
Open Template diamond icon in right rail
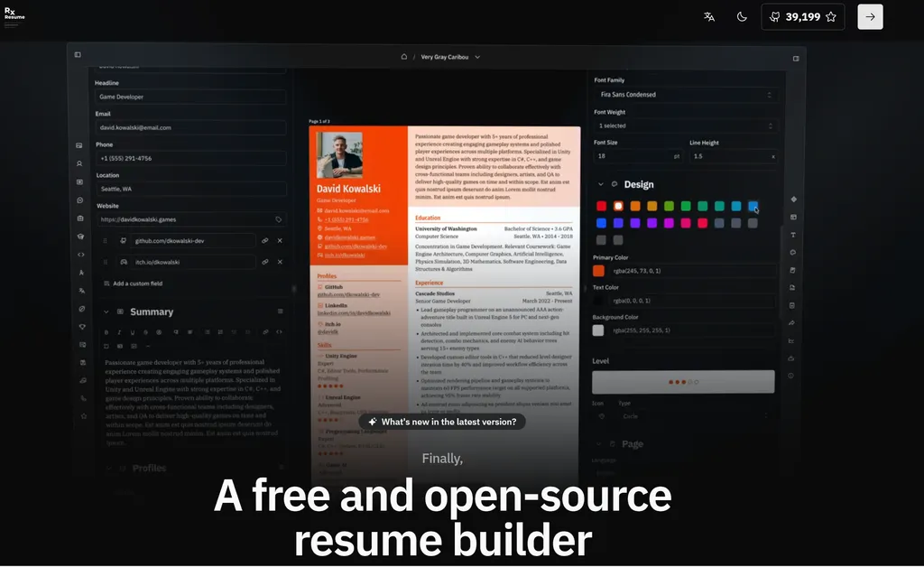pos(794,200)
